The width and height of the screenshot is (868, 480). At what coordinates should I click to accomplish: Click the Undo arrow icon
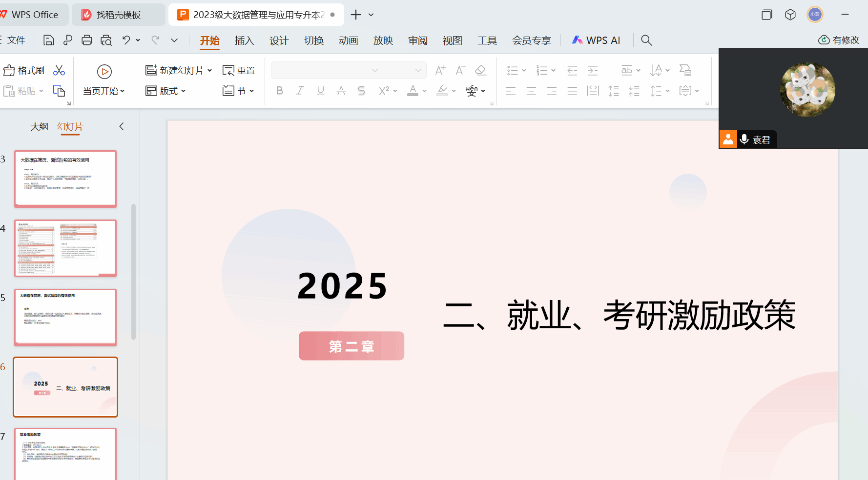pyautogui.click(x=126, y=40)
